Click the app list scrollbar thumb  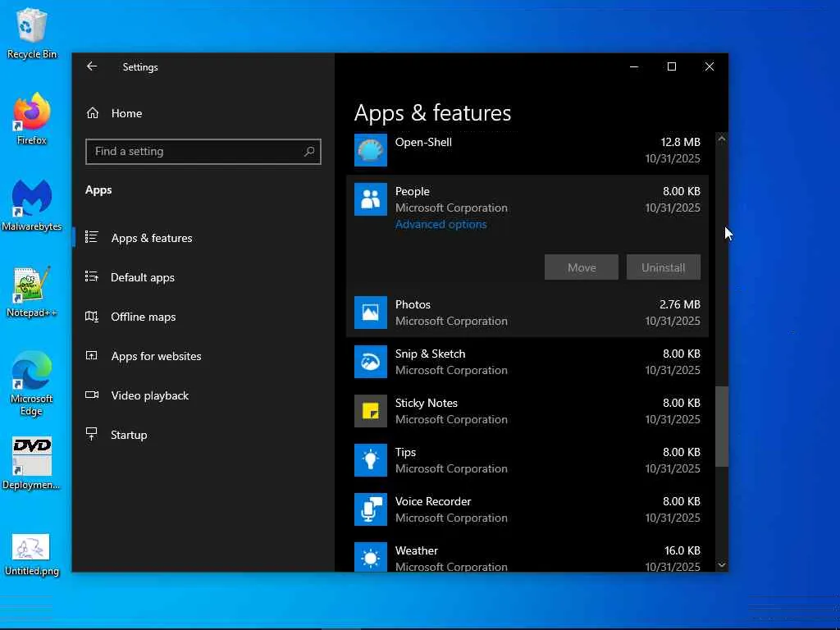722,427
